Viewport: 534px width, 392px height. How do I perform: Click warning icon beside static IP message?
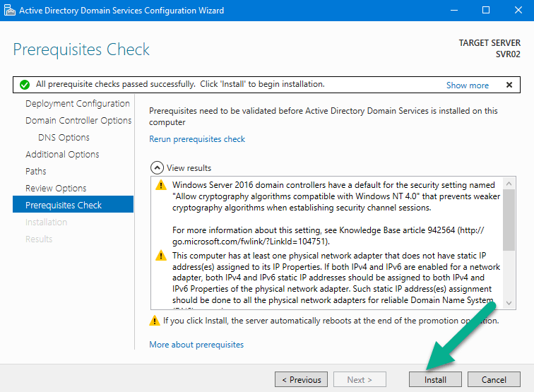click(x=161, y=256)
